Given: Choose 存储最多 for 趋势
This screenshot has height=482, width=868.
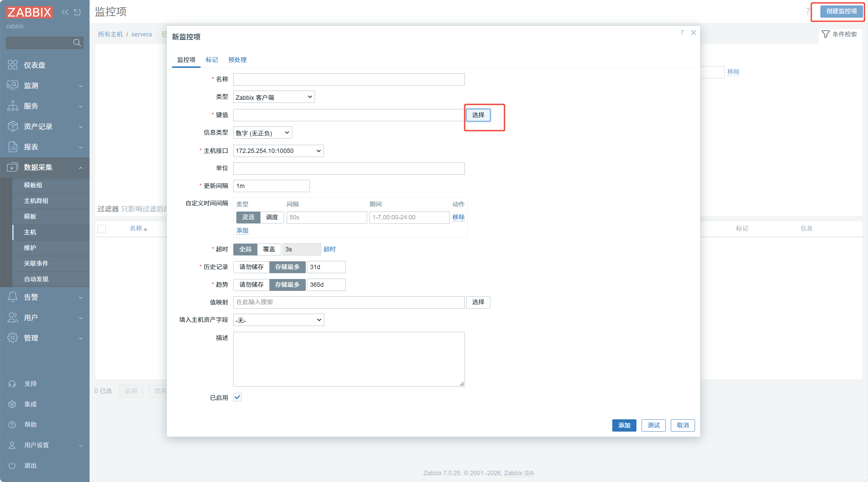Looking at the screenshot, I should coord(287,285).
